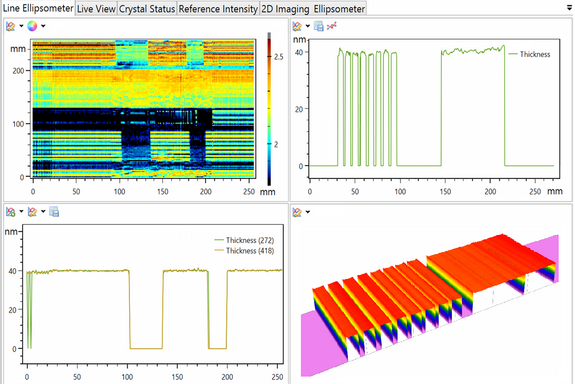Open tab list arrow at tab strip end
Screen dimensions: 575x384
pos(569,8)
